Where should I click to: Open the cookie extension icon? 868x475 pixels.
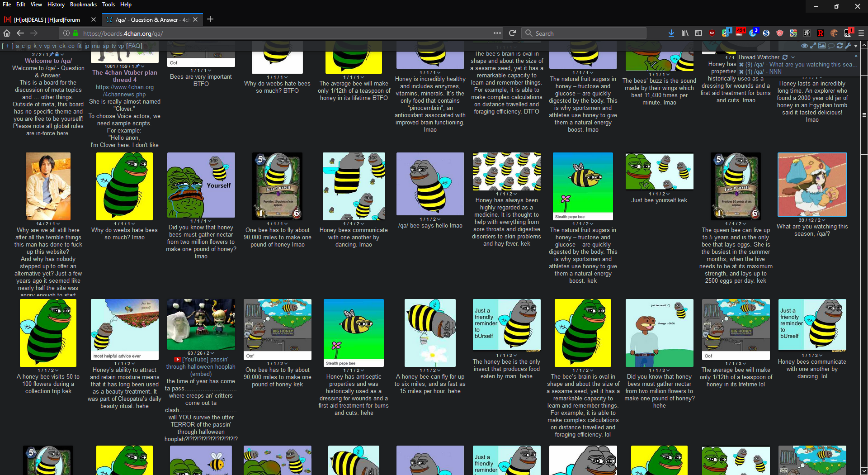(x=834, y=33)
